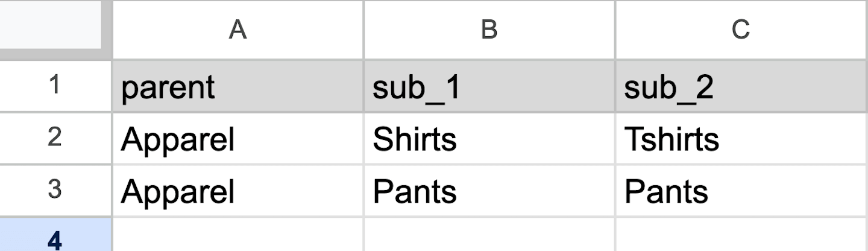Select the 'Pants' cell in column B

pyautogui.click(x=489, y=191)
